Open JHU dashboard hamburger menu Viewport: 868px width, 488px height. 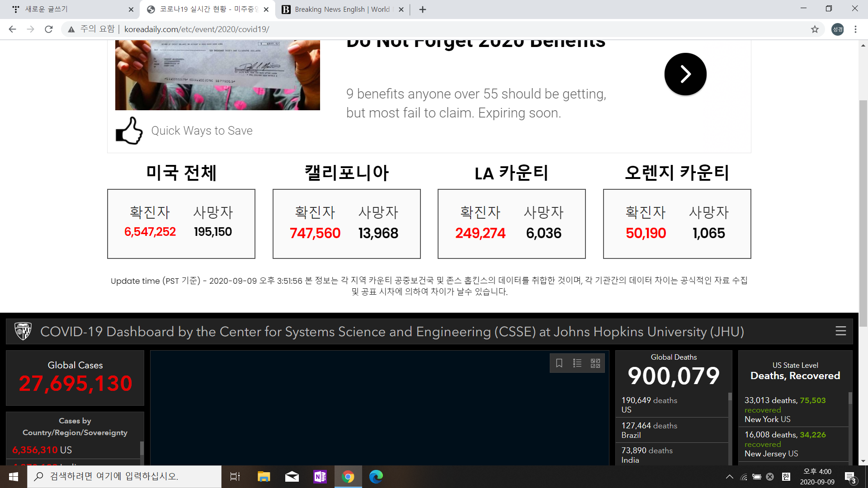[x=840, y=331]
